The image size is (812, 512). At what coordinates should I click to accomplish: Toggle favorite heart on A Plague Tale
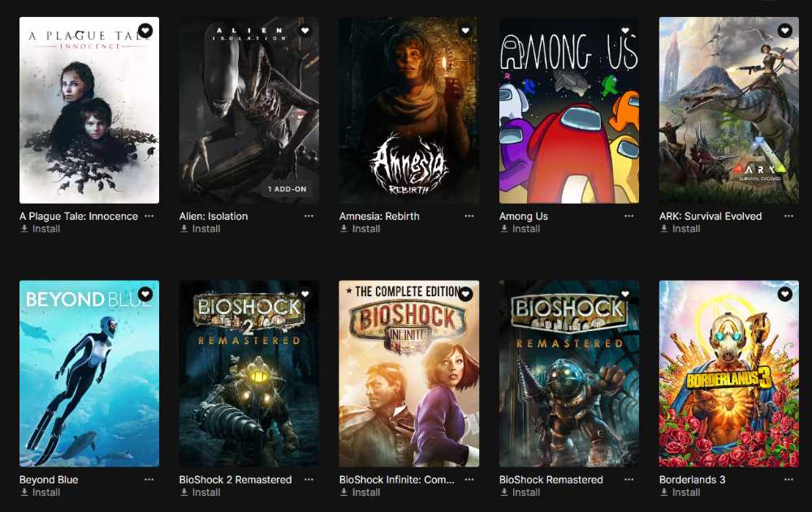tap(145, 31)
